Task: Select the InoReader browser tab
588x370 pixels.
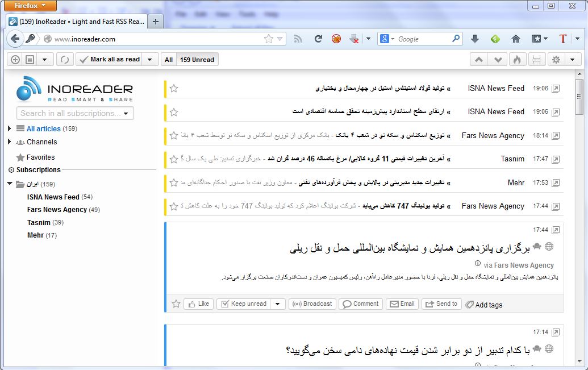Action: [x=77, y=22]
